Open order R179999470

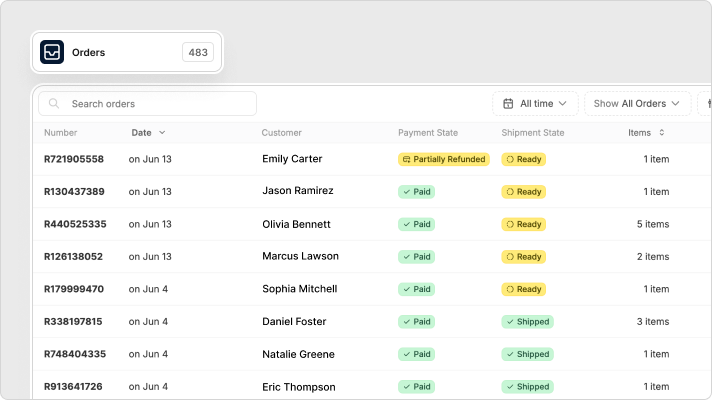(74, 289)
